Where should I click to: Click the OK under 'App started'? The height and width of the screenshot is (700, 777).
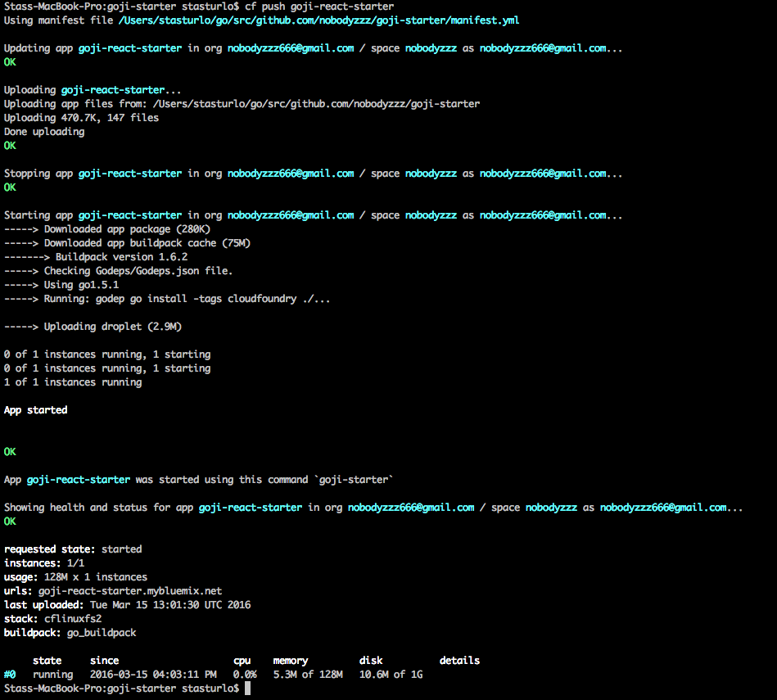pyautogui.click(x=10, y=451)
